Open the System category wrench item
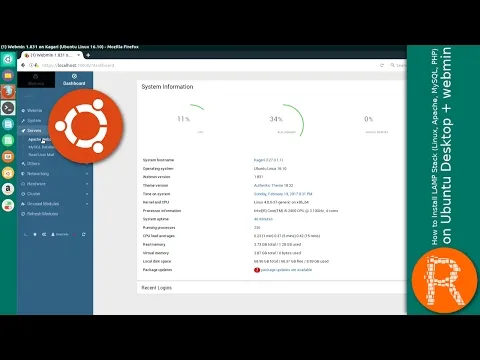Viewport: 480px width, 360px height. [34, 120]
